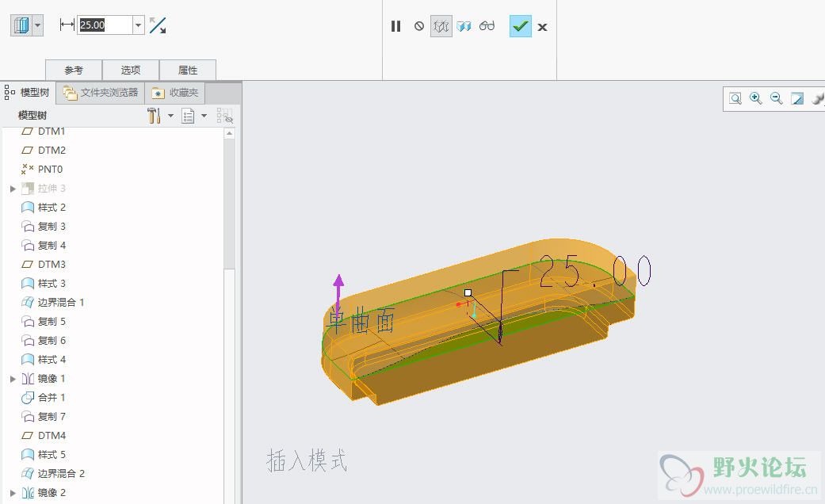Screen dimensions: 825x504
Task: Switch to the 收藏夹 tab
Action: coord(174,94)
